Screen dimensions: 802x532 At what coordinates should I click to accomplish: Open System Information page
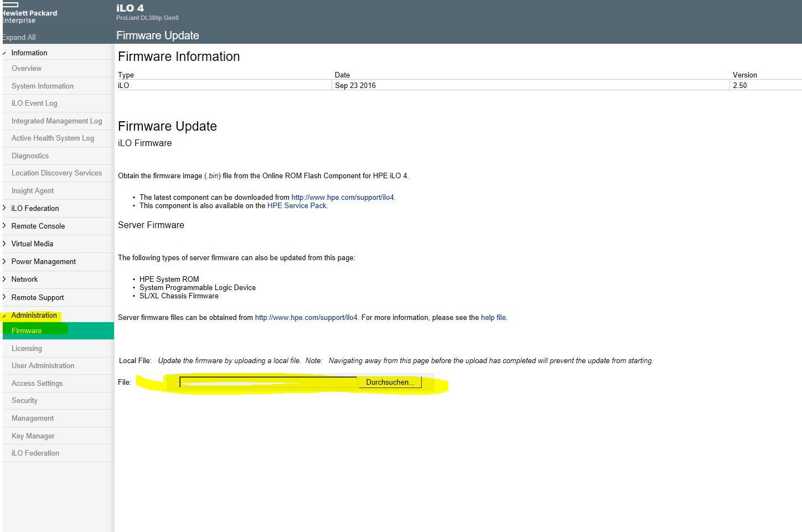43,86
